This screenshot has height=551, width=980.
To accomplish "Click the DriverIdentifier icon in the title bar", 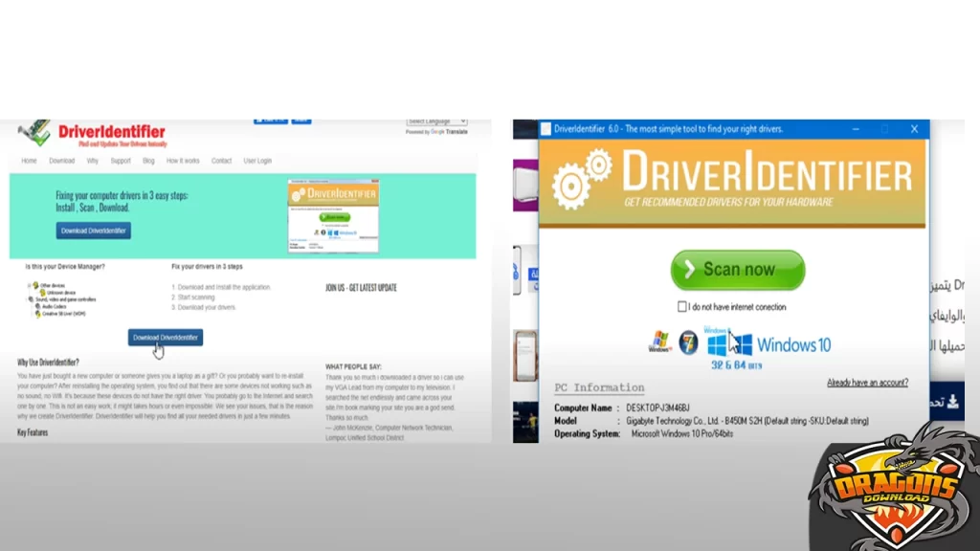I will (x=544, y=127).
